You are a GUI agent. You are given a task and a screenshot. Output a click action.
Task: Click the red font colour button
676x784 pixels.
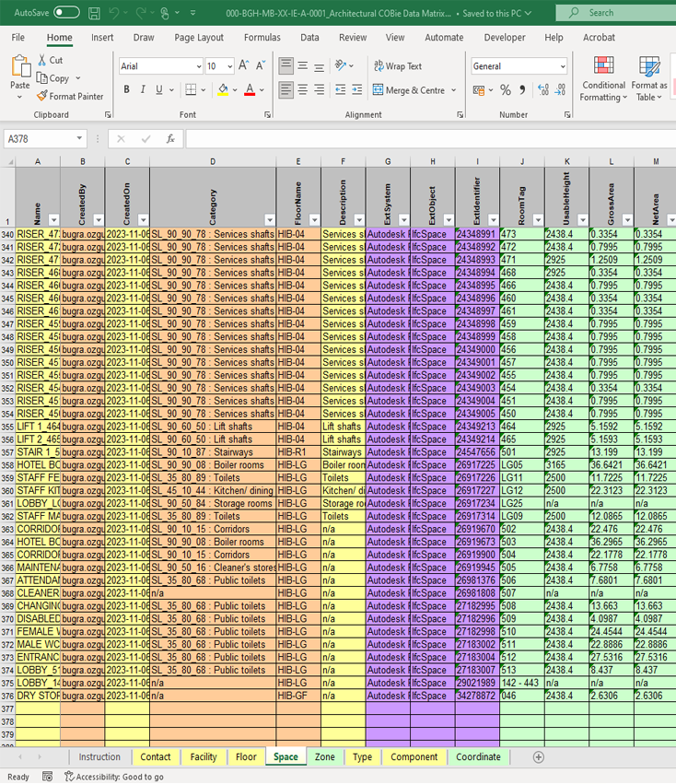pos(250,90)
